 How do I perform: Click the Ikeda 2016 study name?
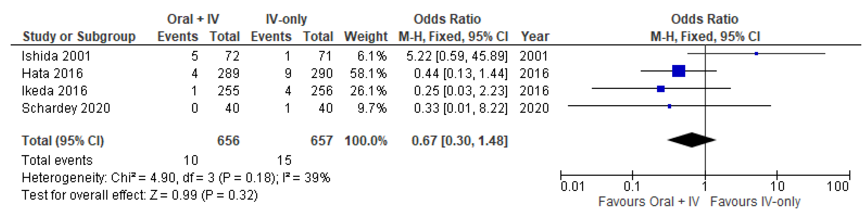coord(54,91)
